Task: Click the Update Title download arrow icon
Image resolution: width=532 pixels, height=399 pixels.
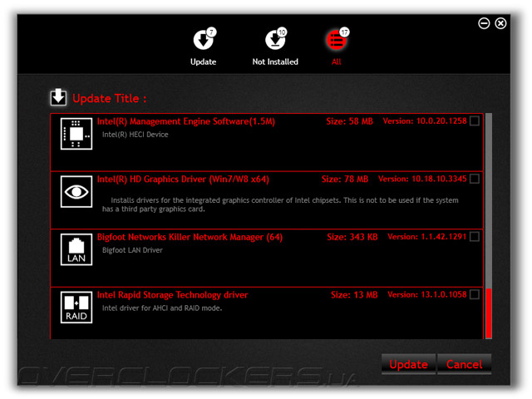Action: coord(58,98)
